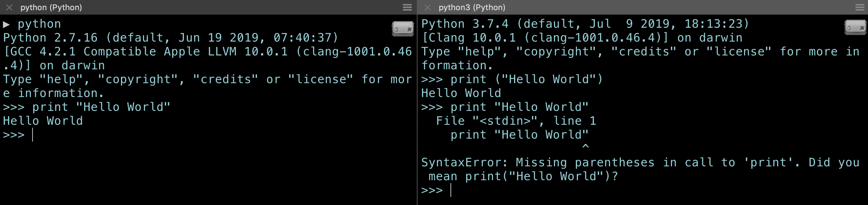This screenshot has height=205, width=868.
Task: Click the keyboard key badge in the python3 pane
Action: coord(855,27)
